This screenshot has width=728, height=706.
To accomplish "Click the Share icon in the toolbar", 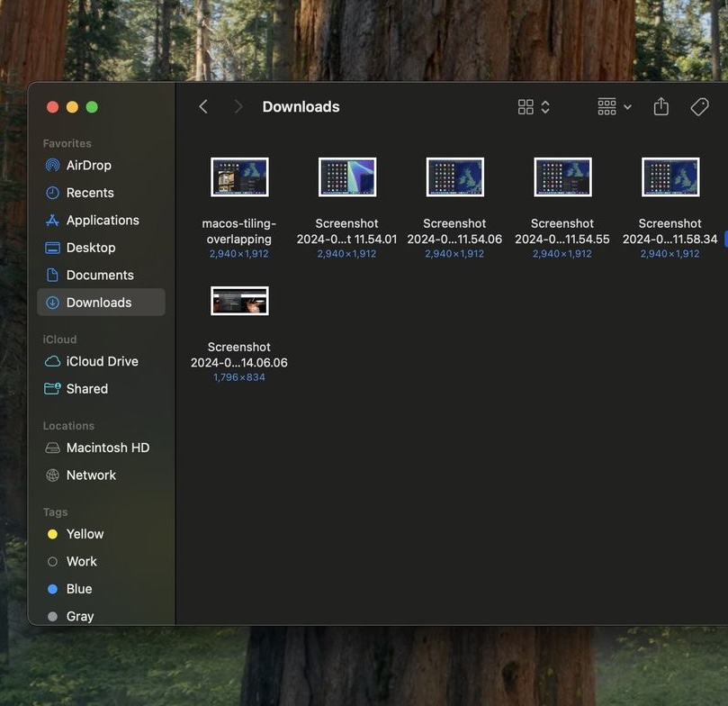I will point(661,106).
